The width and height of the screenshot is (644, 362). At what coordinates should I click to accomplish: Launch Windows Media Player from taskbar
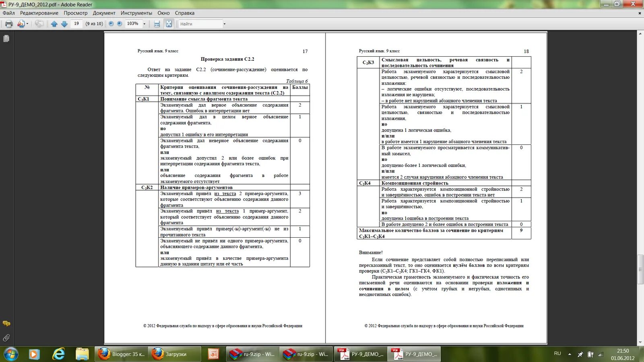click(x=34, y=354)
